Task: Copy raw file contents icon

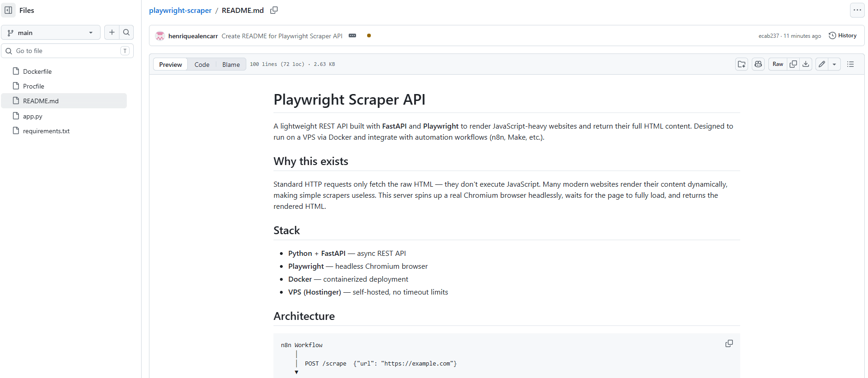Action: [793, 64]
